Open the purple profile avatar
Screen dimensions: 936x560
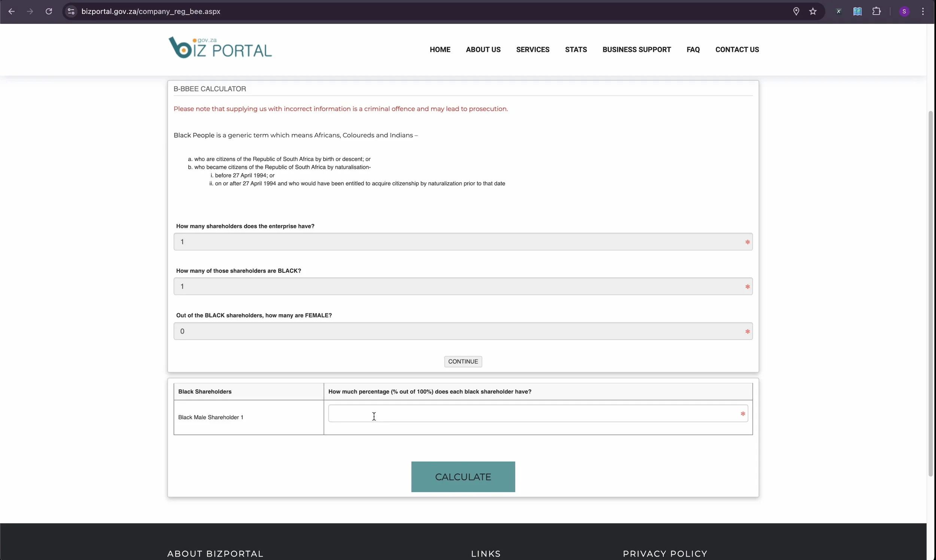pyautogui.click(x=904, y=11)
